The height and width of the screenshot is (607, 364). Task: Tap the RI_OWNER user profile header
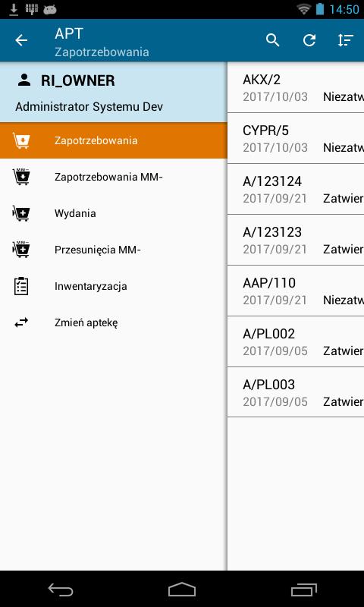[113, 92]
